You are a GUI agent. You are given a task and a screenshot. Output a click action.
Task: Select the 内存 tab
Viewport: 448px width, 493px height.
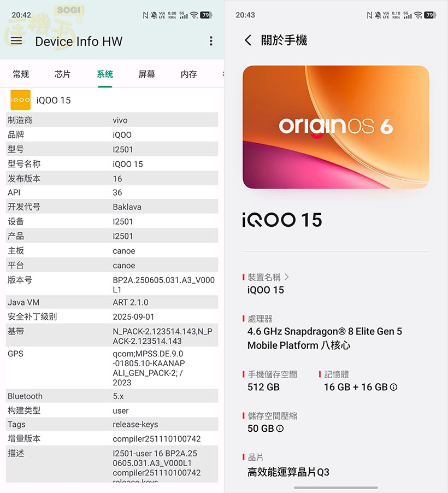[x=187, y=74]
